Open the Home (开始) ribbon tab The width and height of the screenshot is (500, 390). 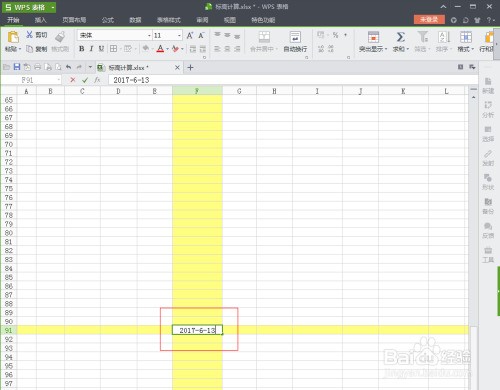[13, 20]
